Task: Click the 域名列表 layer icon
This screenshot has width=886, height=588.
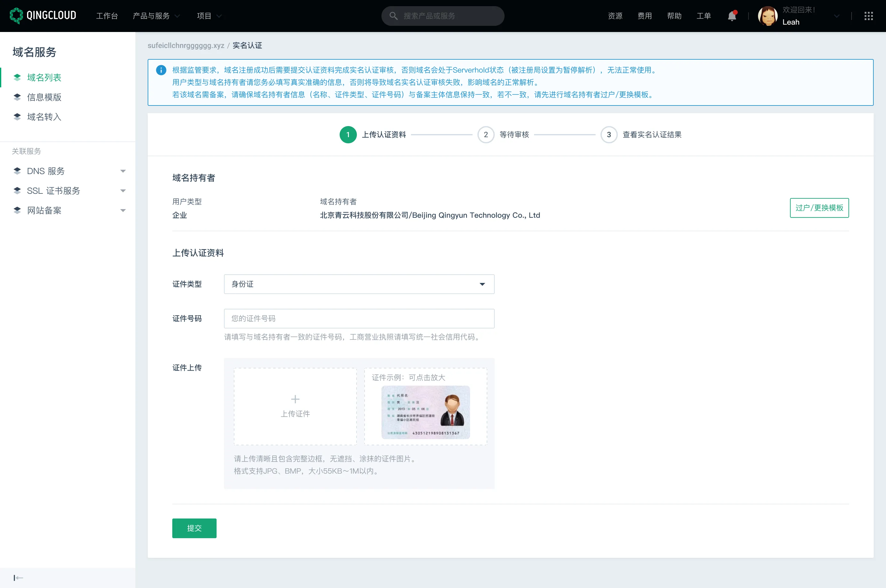Action: click(17, 77)
